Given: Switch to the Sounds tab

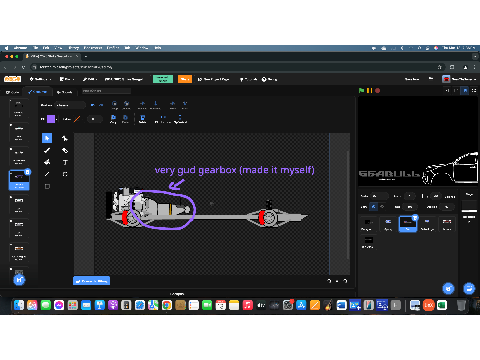Looking at the screenshot, I should 64,92.
